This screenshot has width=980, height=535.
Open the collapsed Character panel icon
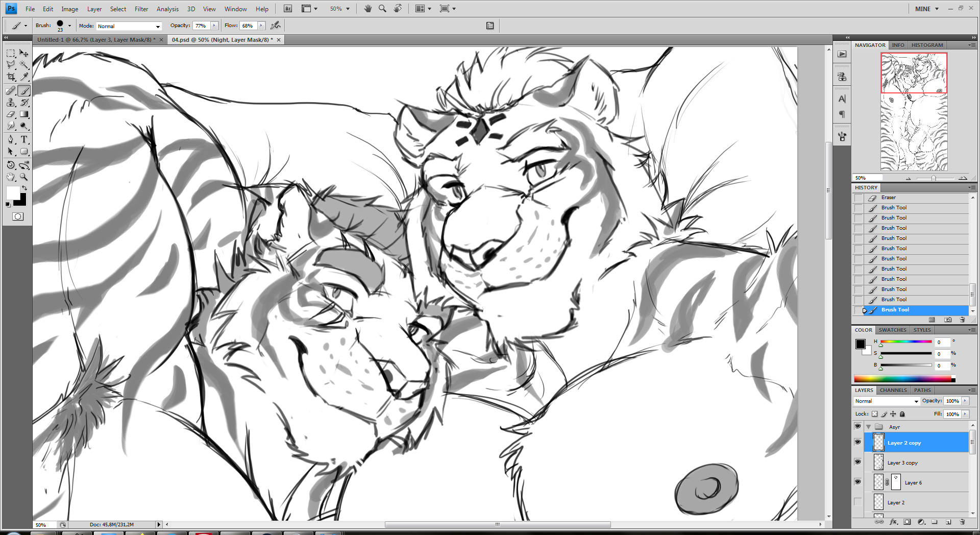click(x=842, y=99)
